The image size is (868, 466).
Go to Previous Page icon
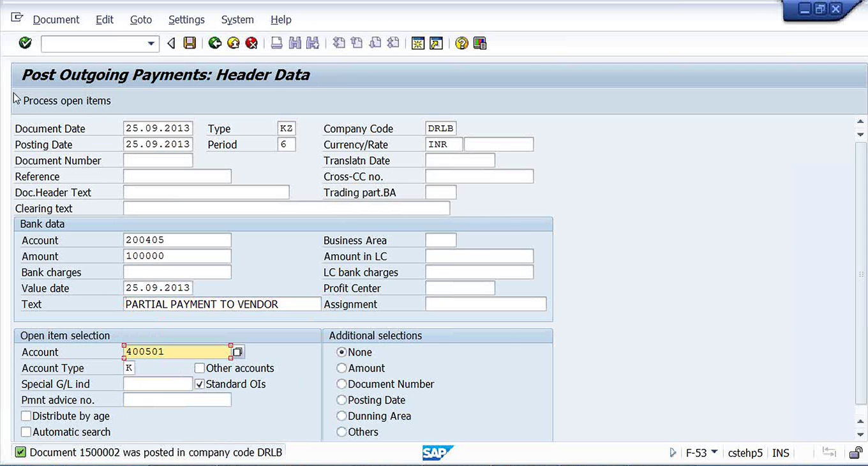[357, 43]
